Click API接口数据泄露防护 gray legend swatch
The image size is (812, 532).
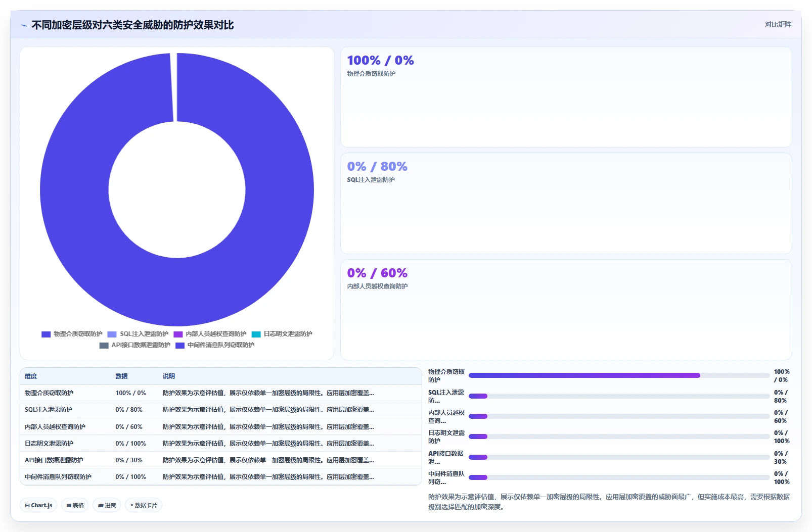coord(104,346)
